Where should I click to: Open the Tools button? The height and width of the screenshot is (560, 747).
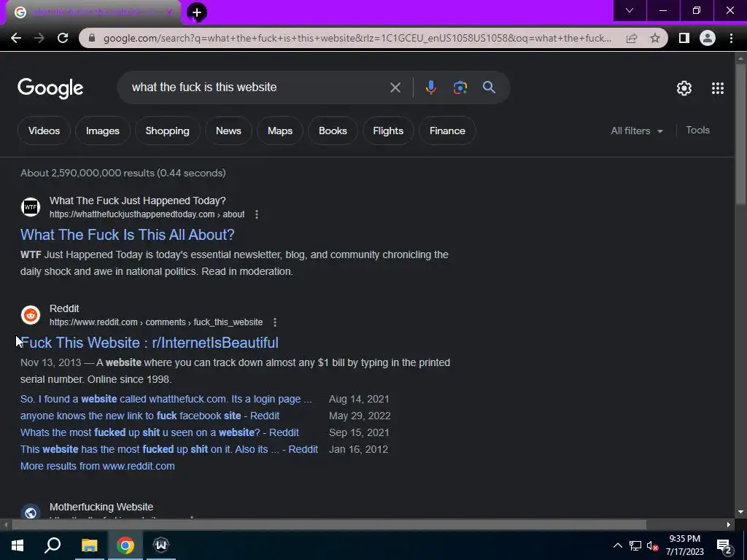tap(697, 131)
